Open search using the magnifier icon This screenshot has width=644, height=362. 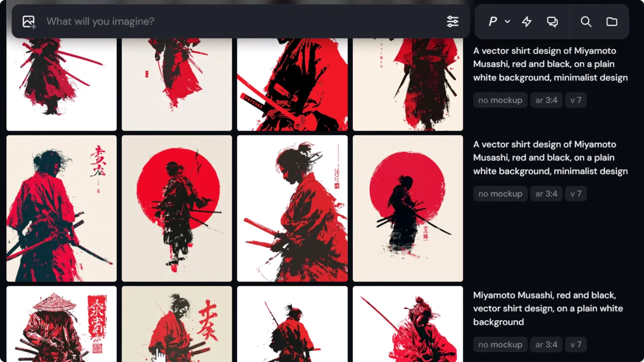pyautogui.click(x=586, y=21)
